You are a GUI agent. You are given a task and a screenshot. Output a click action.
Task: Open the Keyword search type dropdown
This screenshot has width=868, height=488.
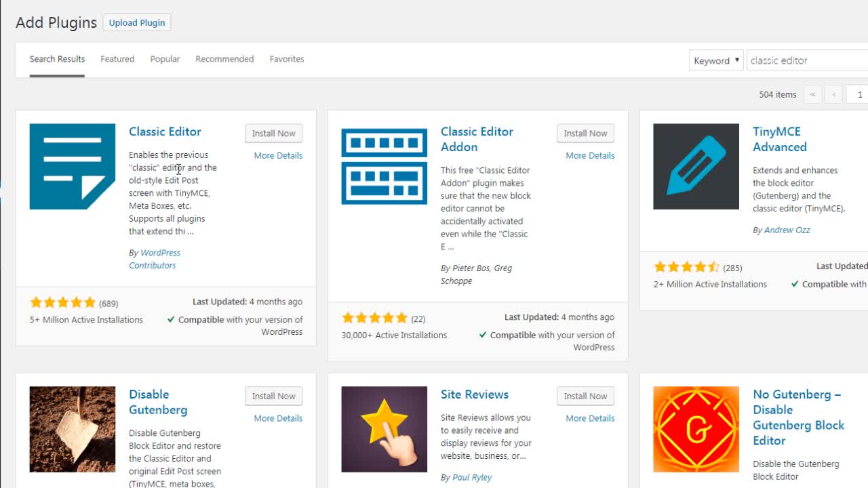(x=716, y=60)
